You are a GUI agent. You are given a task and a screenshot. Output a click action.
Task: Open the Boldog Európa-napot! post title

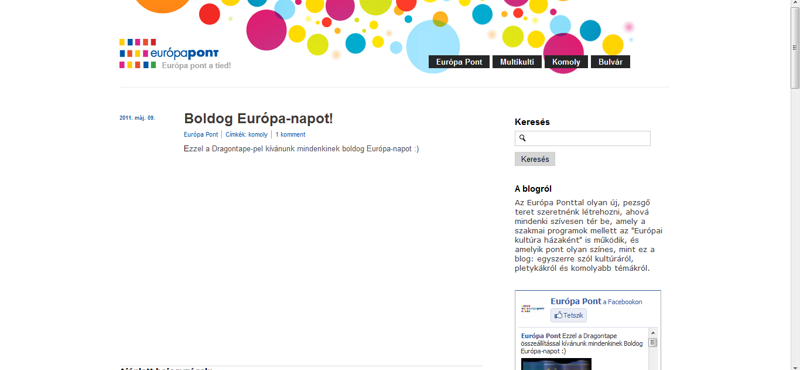tap(258, 119)
